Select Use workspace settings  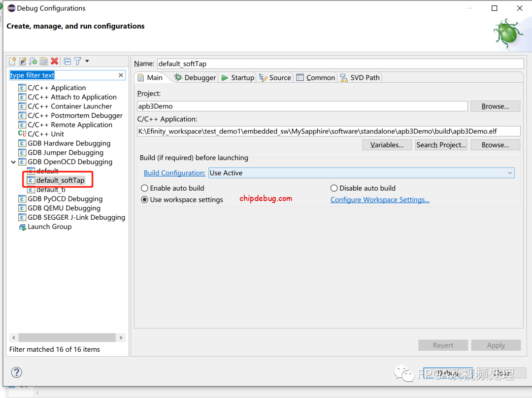point(145,199)
